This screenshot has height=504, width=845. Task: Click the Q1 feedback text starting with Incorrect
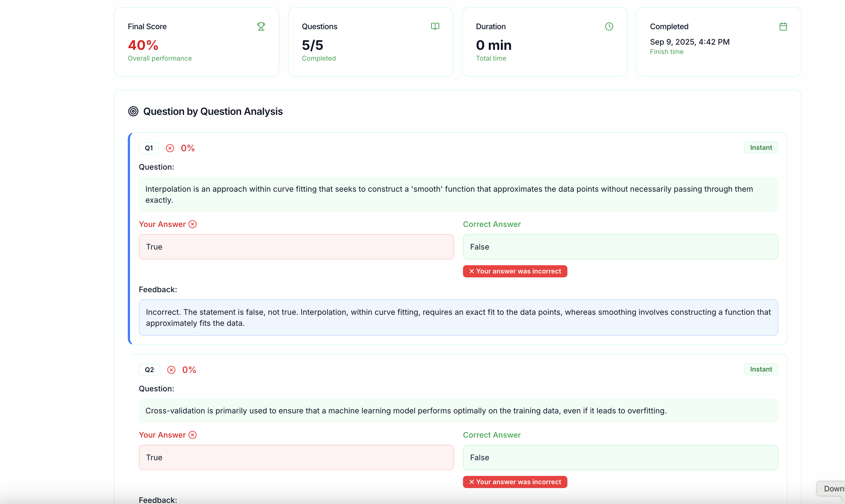(x=458, y=318)
